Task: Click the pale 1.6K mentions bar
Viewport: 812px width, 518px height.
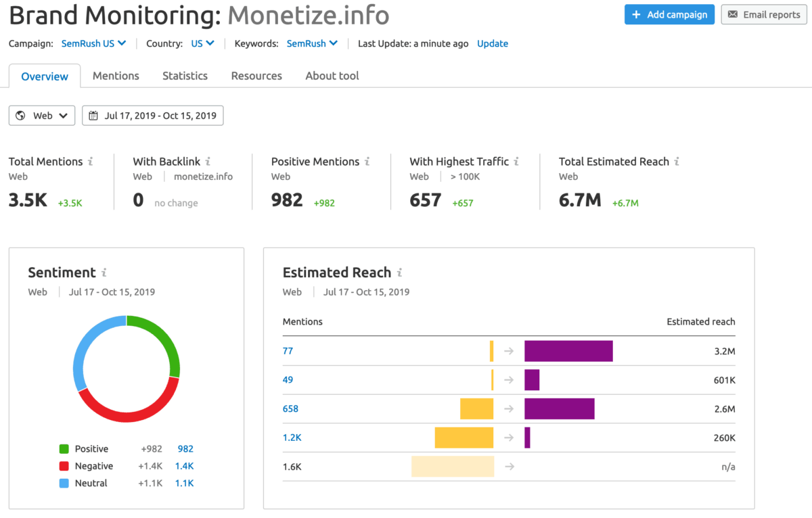Action: click(x=453, y=467)
